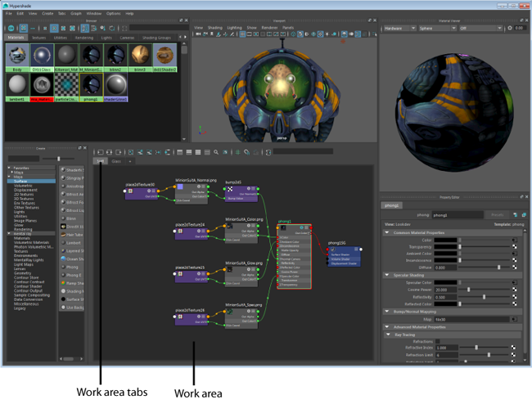Collapse Advanced Material Properties section
532x400 pixels.
387,326
